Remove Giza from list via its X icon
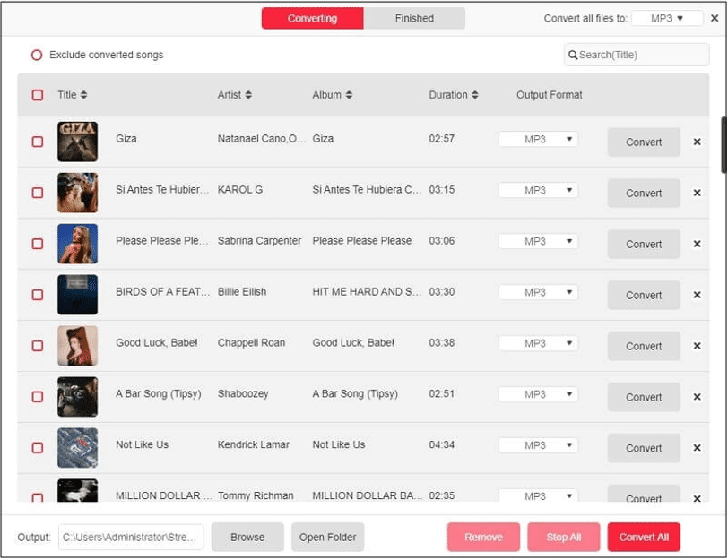728x560 pixels. pyautogui.click(x=697, y=142)
